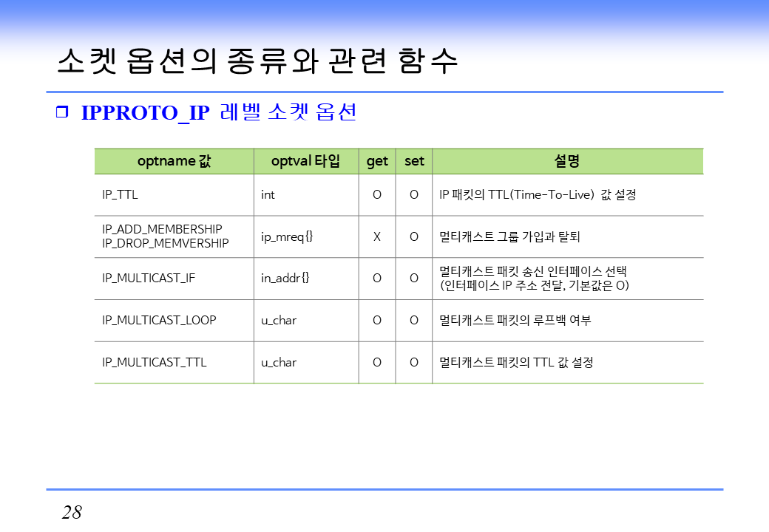Click the optname 값 column header

click(174, 161)
